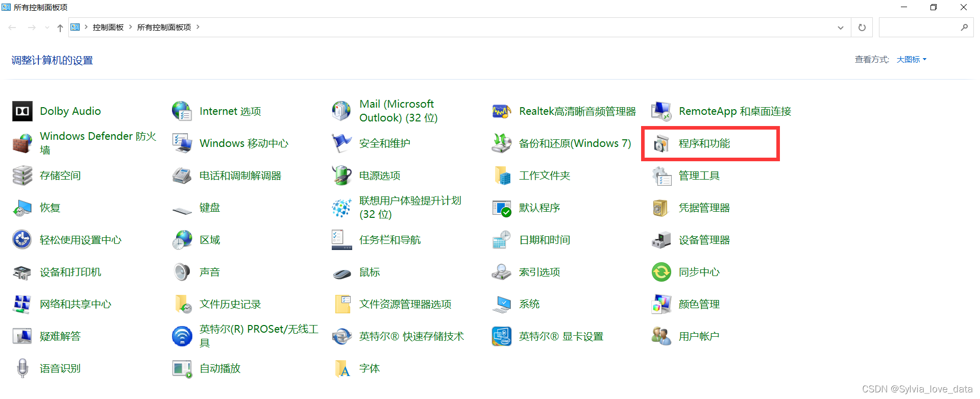This screenshot has height=399, width=980.
Task: Click the 颜色管理 monitor icon
Action: pos(661,304)
